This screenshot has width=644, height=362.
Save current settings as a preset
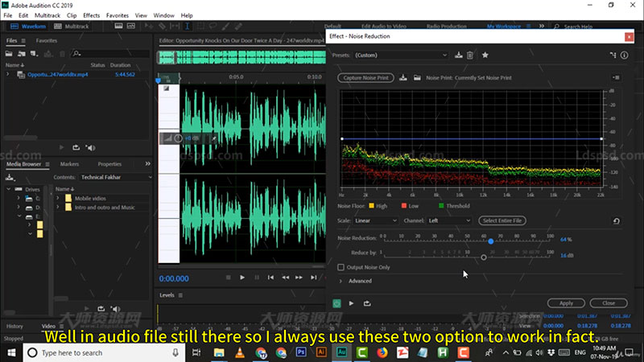458,55
